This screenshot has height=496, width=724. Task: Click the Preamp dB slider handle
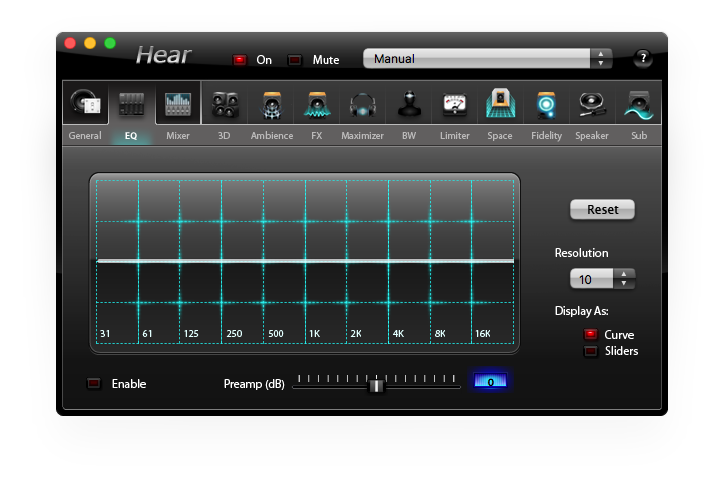click(376, 385)
